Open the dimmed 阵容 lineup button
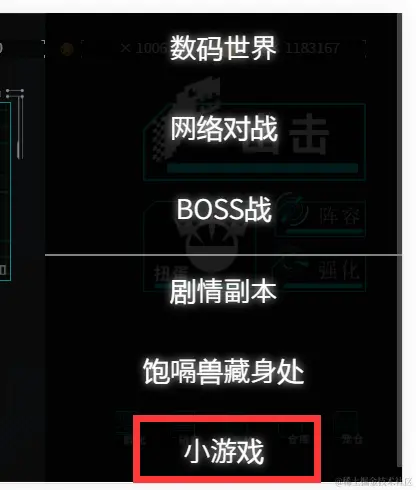416x490 pixels. point(339,217)
